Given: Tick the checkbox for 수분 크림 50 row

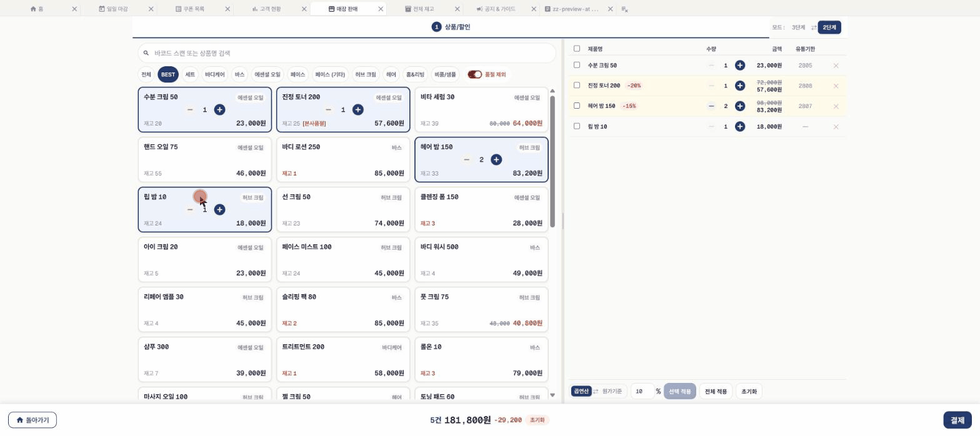Looking at the screenshot, I should pyautogui.click(x=577, y=65).
